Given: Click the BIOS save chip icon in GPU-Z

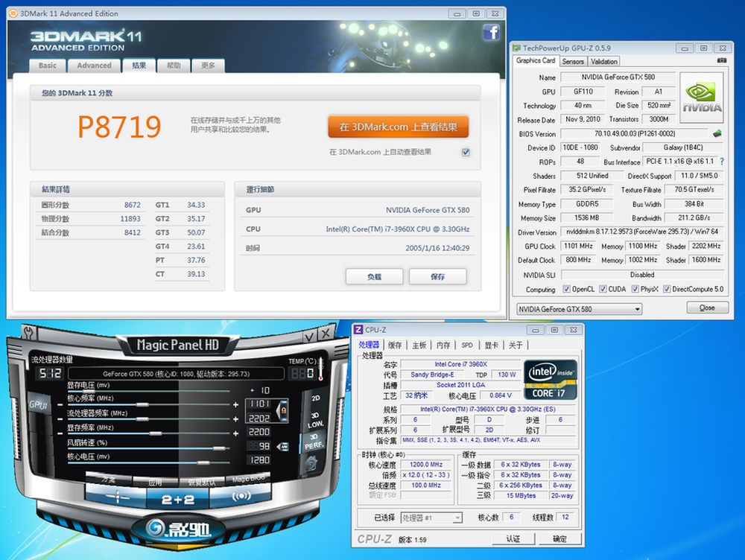Looking at the screenshot, I should coord(717,133).
